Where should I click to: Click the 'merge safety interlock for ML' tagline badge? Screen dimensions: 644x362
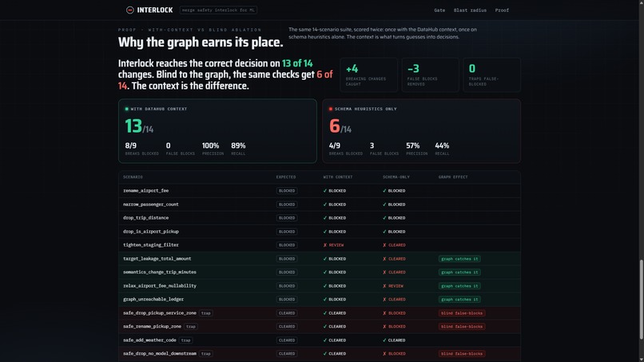218,10
